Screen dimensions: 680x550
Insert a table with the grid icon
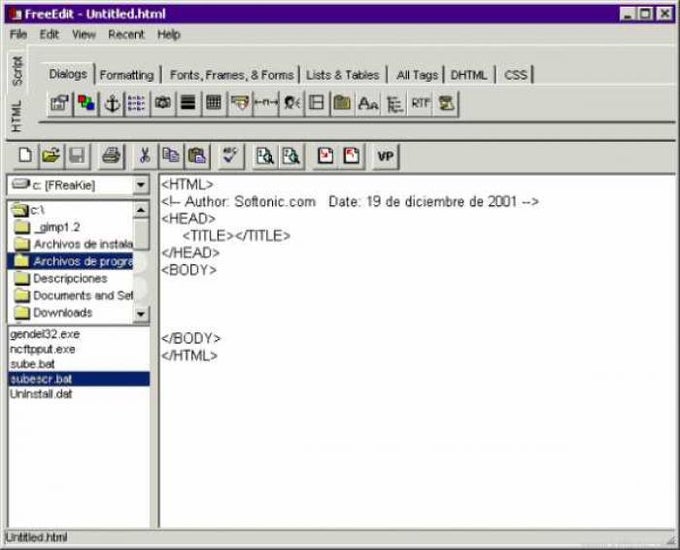coord(214,104)
